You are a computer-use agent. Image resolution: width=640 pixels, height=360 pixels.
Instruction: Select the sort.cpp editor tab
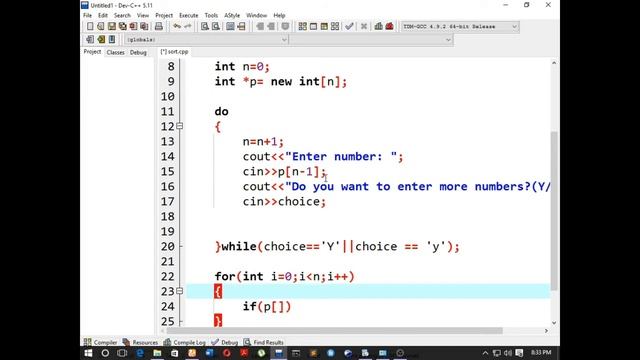coord(174,52)
